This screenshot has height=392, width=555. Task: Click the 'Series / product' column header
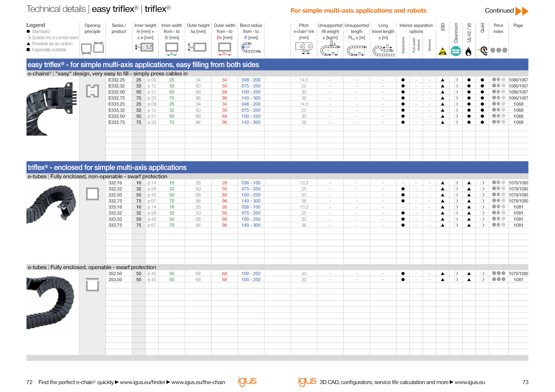[x=119, y=28]
